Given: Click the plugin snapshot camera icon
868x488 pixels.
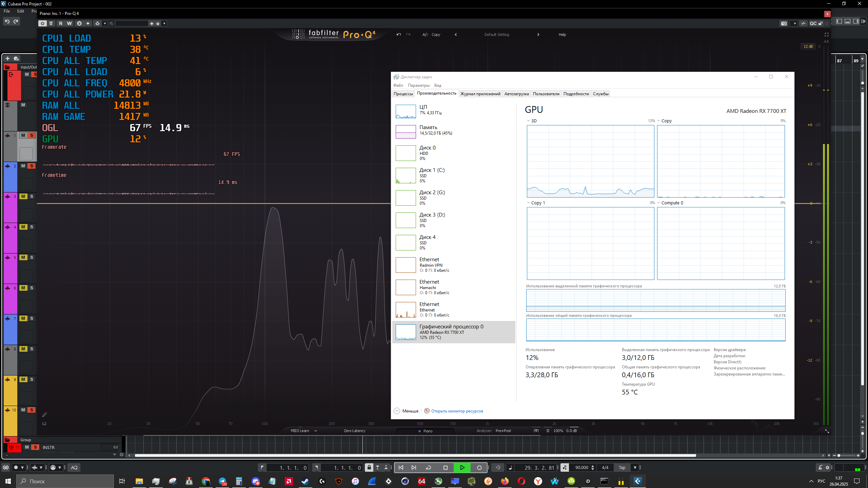Looking at the screenshot, I should [x=784, y=23].
